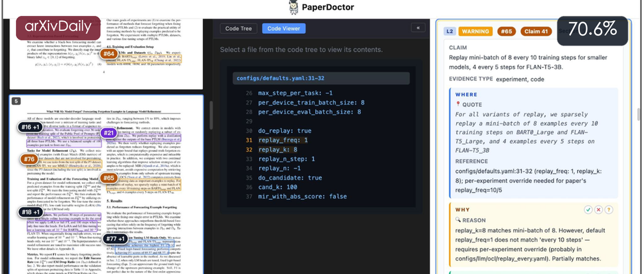The image size is (644, 274).
Task: Click the L2 level badge
Action: 449,31
